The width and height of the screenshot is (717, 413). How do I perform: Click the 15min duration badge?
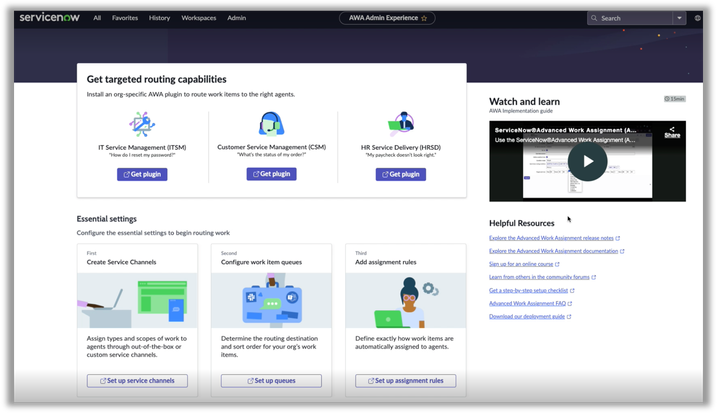tap(674, 99)
